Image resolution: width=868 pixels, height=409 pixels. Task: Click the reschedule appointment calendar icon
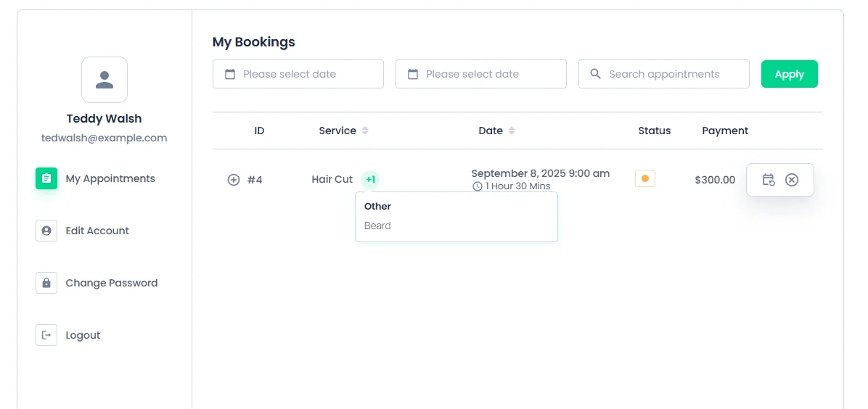pos(769,180)
